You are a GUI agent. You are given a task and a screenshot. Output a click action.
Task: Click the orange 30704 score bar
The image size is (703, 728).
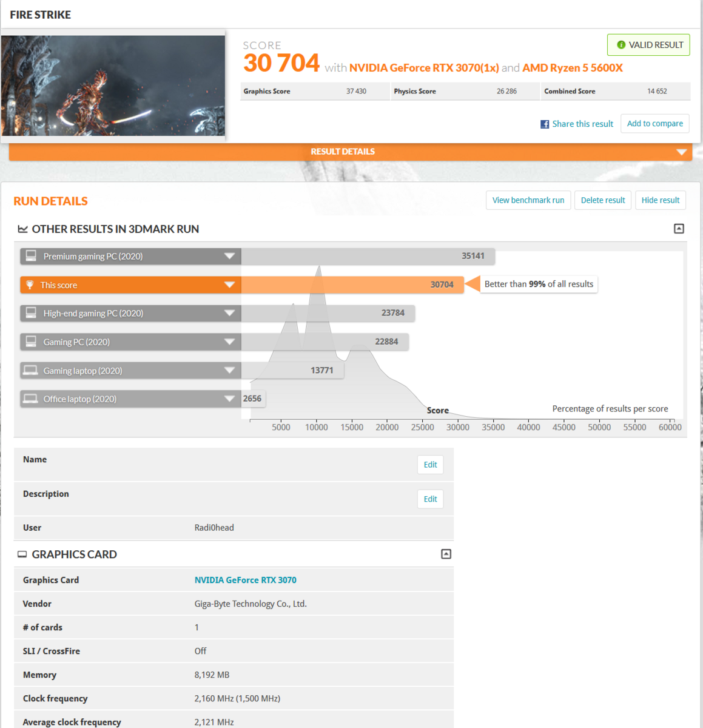coord(352,285)
